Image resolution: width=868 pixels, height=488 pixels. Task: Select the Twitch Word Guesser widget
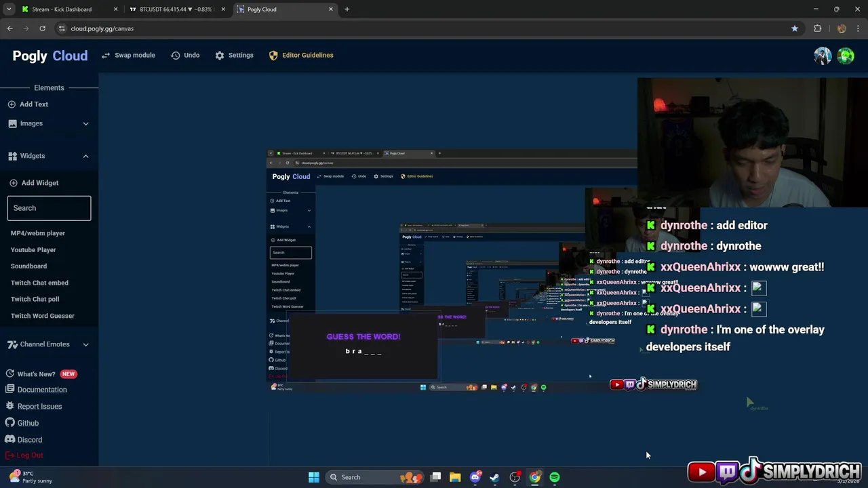[43, 316]
